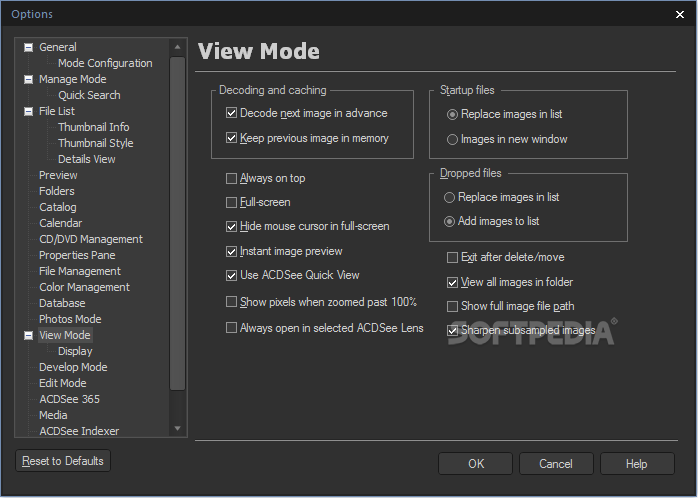Toggle Hide mouse cursor in full-screen
This screenshot has height=498, width=698.
coord(231,227)
